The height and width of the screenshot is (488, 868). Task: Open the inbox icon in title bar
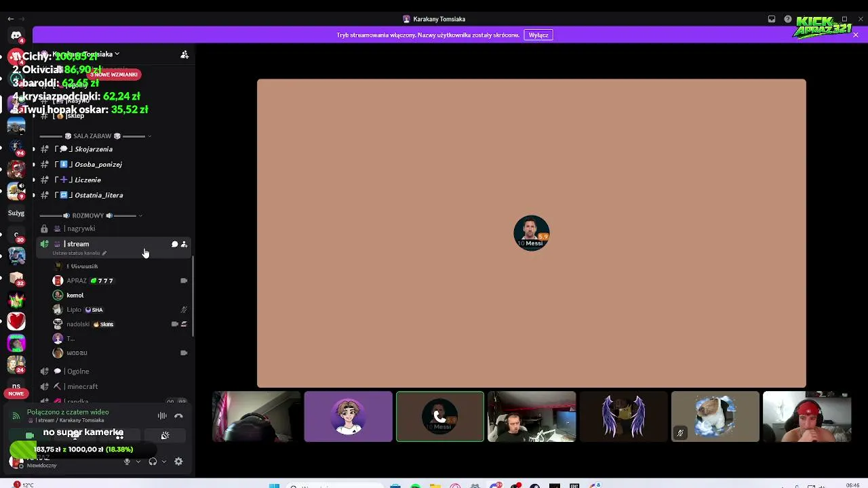pyautogui.click(x=772, y=19)
